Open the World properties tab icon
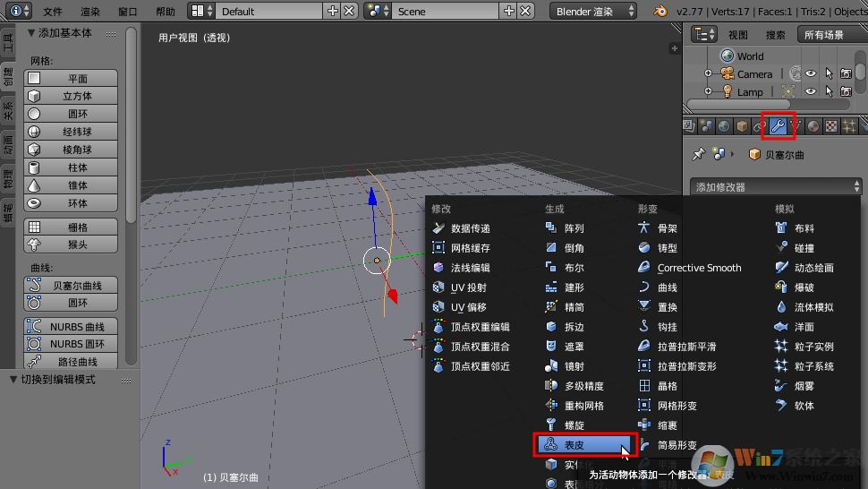This screenshot has width=868, height=489. pyautogui.click(x=724, y=126)
